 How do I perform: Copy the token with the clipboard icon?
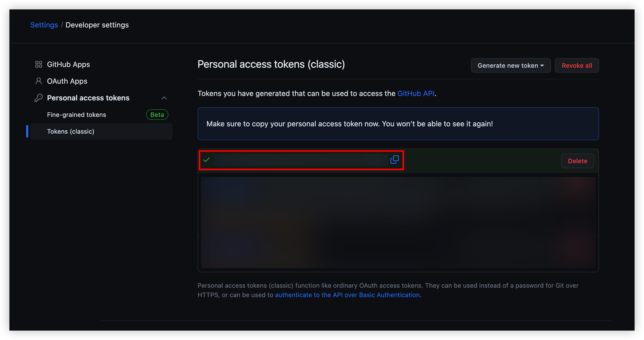tap(394, 160)
